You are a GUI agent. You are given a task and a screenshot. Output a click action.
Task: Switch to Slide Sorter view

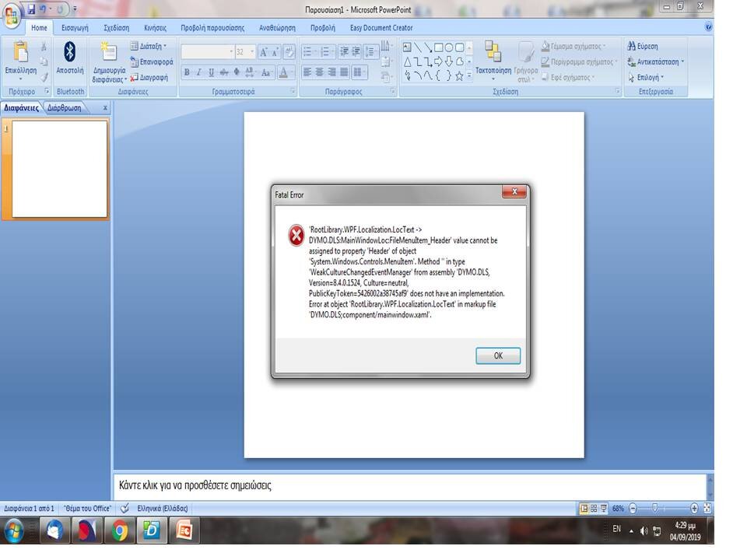594,509
